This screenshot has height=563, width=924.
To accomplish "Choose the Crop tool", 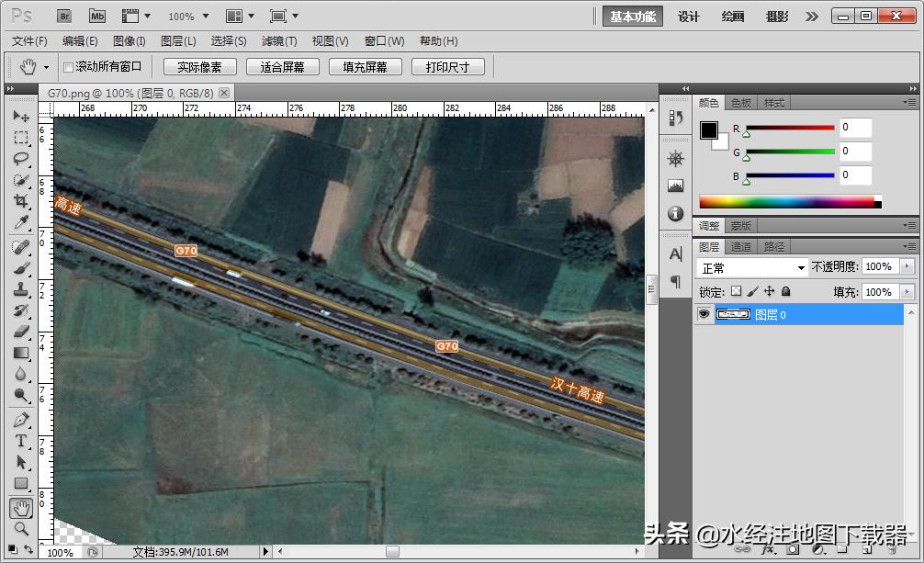I will click(x=20, y=201).
